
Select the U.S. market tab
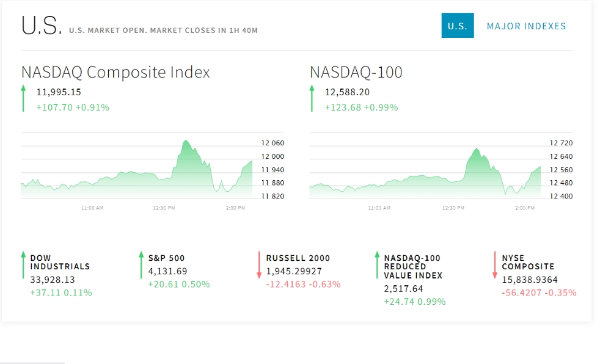(458, 26)
